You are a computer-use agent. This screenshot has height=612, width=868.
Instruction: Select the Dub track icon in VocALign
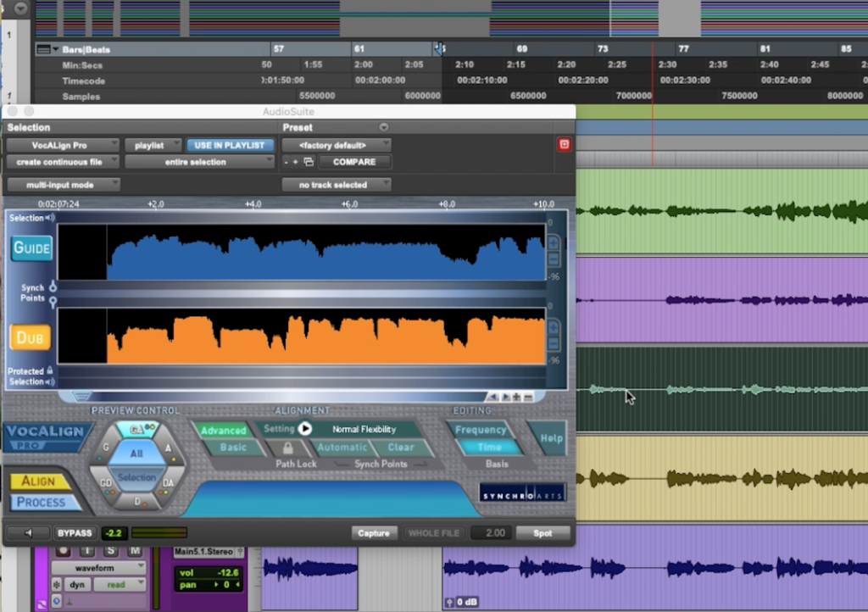(x=30, y=337)
